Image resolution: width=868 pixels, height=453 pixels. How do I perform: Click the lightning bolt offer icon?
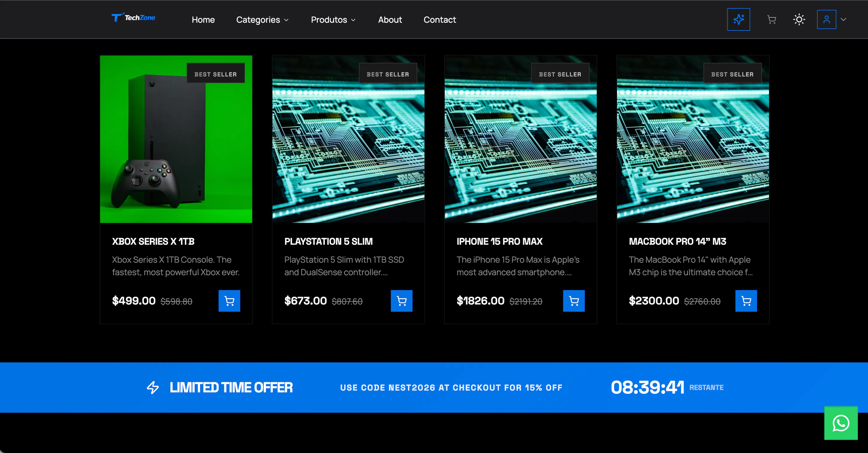(153, 387)
